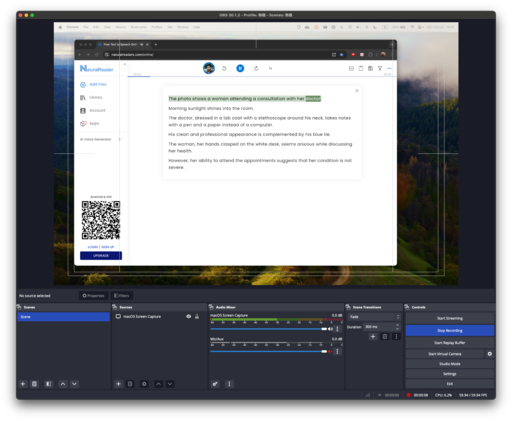Remove selected source with the trash icon
Viewport: 512px width, 421px height.
coord(130,384)
